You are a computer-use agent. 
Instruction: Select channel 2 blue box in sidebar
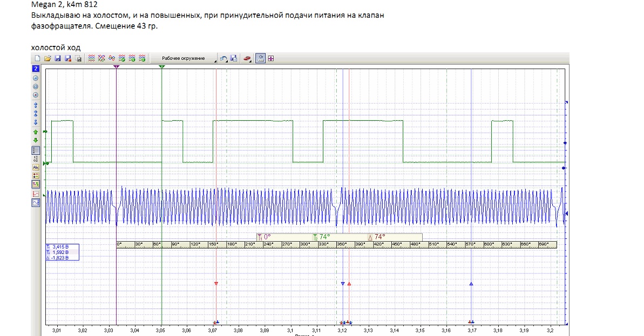pos(36,68)
